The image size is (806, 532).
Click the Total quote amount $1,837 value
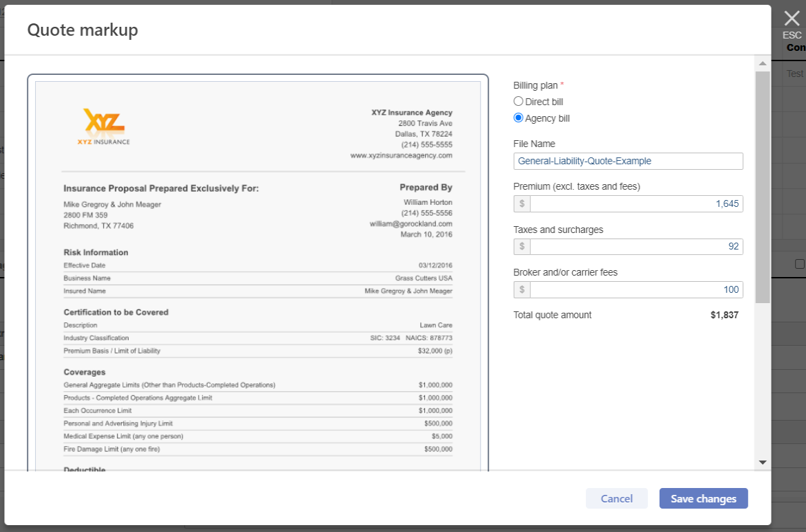[x=724, y=315]
